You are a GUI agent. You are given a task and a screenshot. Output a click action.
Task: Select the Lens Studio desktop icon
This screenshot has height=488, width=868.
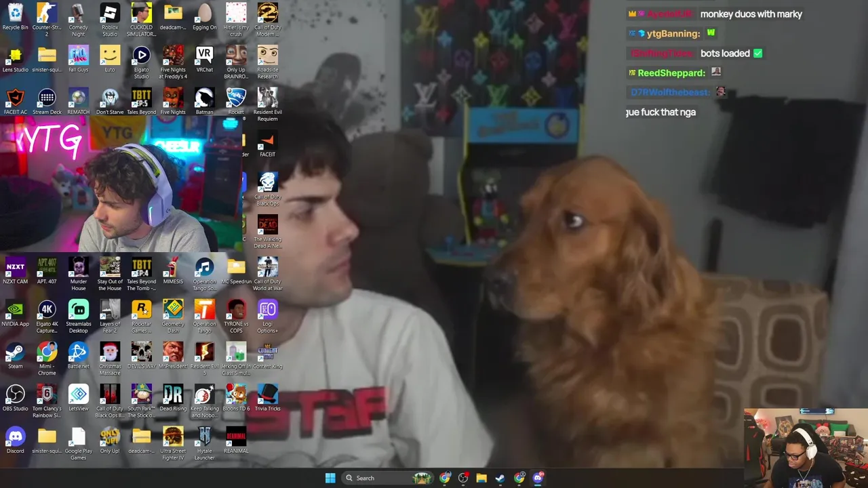click(15, 60)
